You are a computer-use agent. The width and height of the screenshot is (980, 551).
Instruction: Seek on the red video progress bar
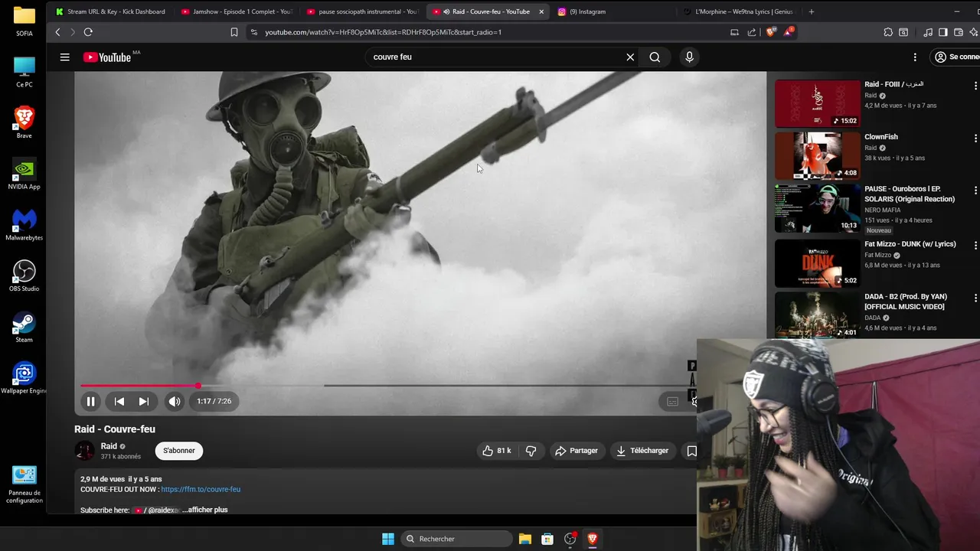coord(139,386)
